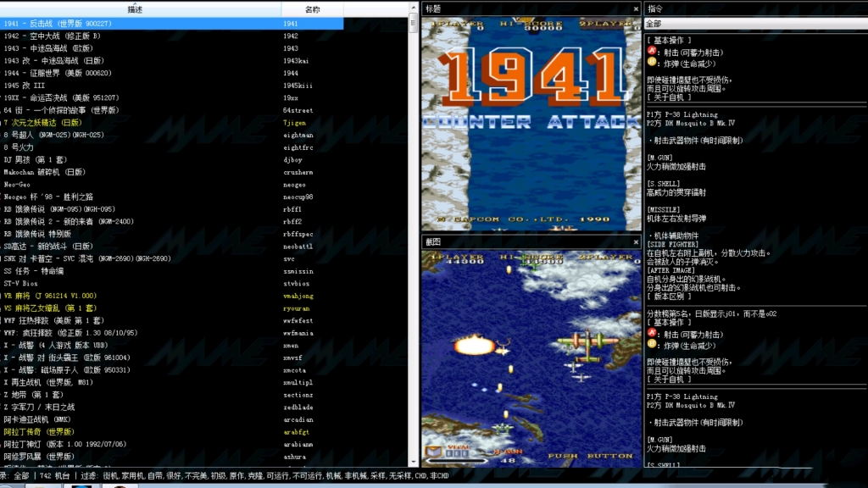Screen dimensions: 868x488
Task: Sort the game list by 名称 column
Action: coord(312,9)
